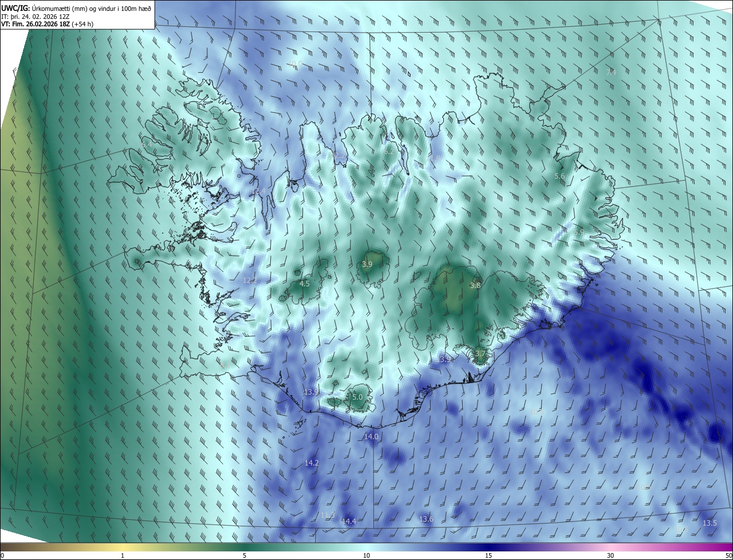Click the 7.4 value on the map
Screen dimensions: 733x560
coord(611,73)
